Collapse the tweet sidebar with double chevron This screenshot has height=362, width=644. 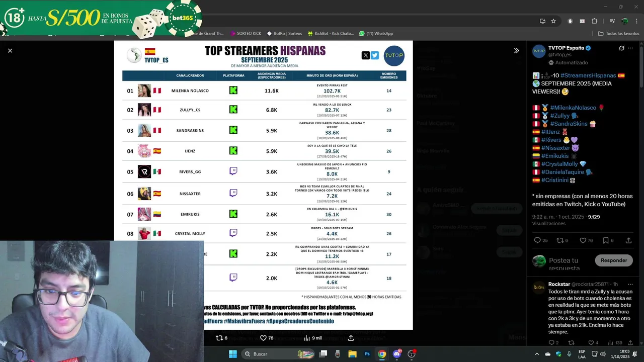coord(516,50)
